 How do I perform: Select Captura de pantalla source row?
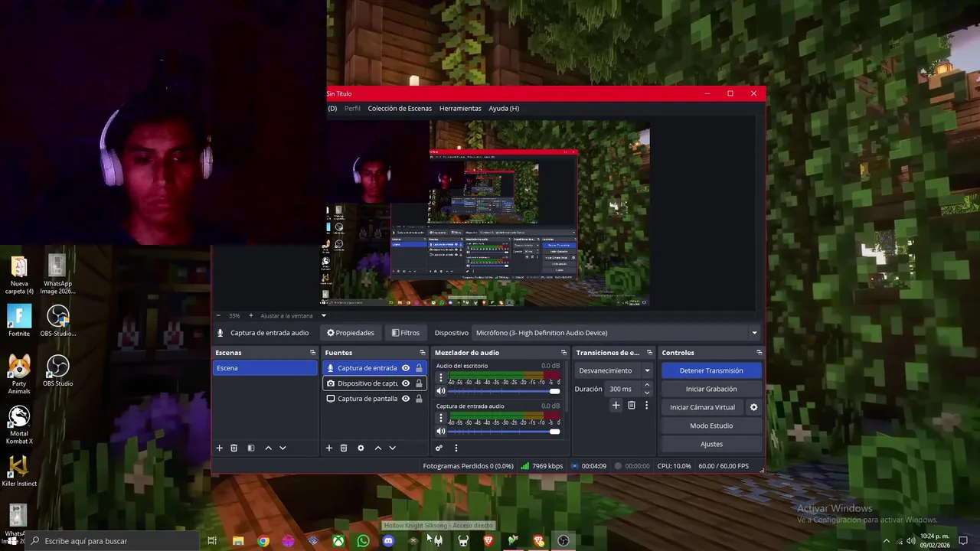[374, 399]
